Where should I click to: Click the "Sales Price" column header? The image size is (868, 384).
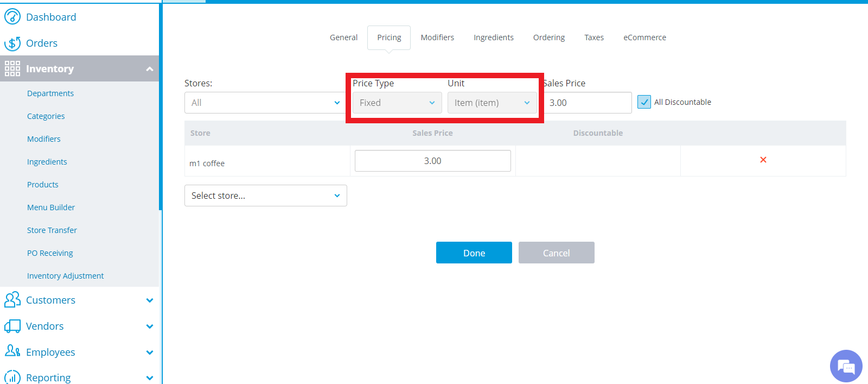click(x=432, y=133)
